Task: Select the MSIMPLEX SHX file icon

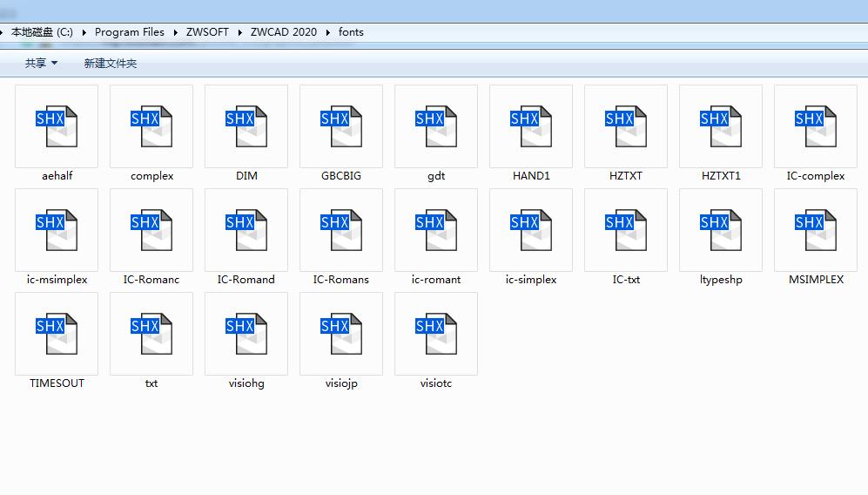Action: coord(816,230)
